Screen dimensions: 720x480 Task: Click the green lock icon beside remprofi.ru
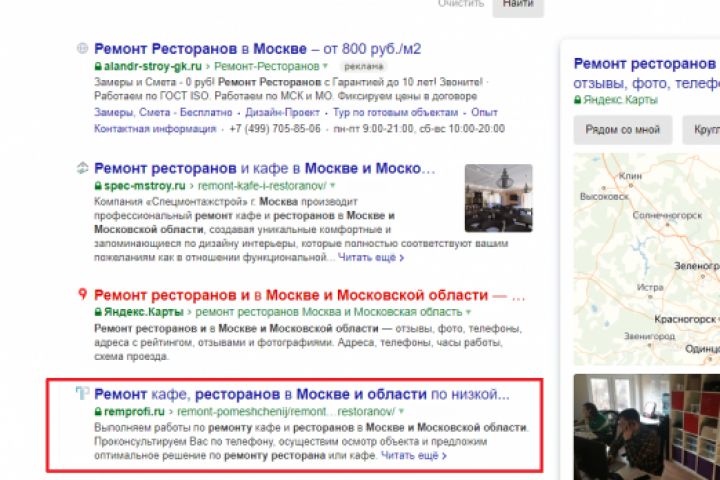[98, 412]
